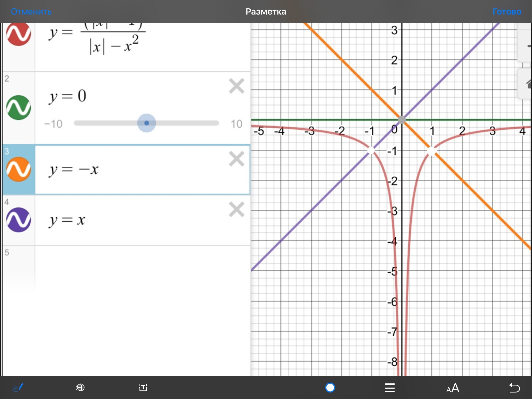Toggle the purple y=x graph visibility
Screen dimensions: 532x399
18,220
